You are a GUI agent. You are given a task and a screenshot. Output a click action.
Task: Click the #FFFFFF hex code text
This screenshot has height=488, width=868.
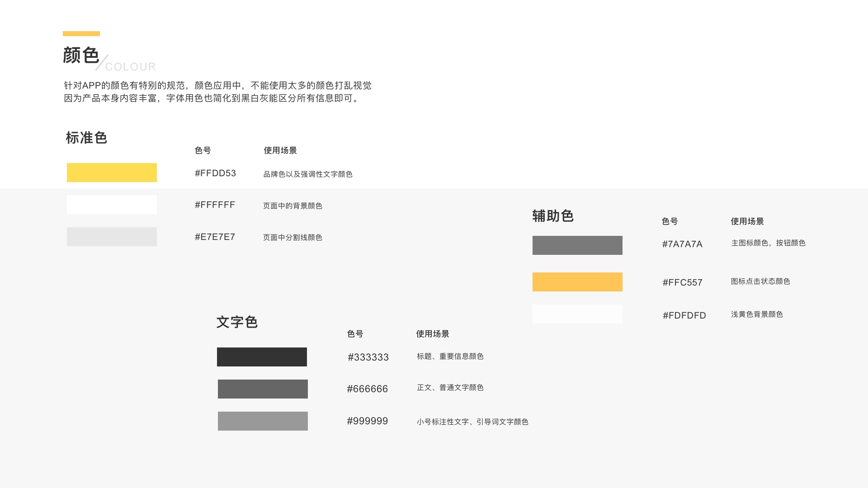click(x=215, y=205)
